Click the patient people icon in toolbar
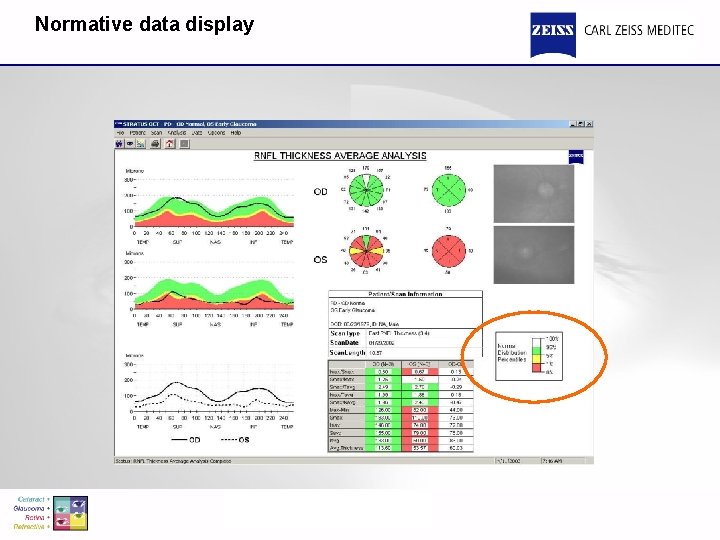This screenshot has height=540, width=720. (119, 144)
